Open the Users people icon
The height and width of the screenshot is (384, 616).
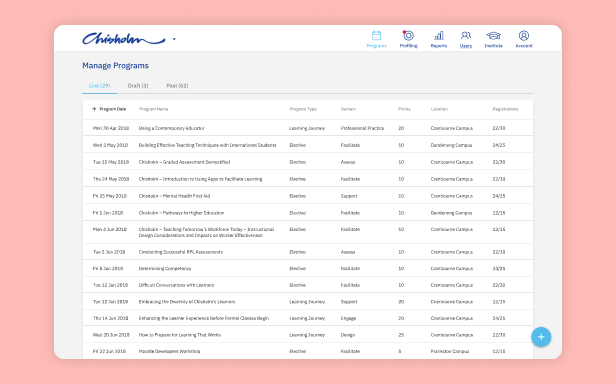pyautogui.click(x=466, y=36)
